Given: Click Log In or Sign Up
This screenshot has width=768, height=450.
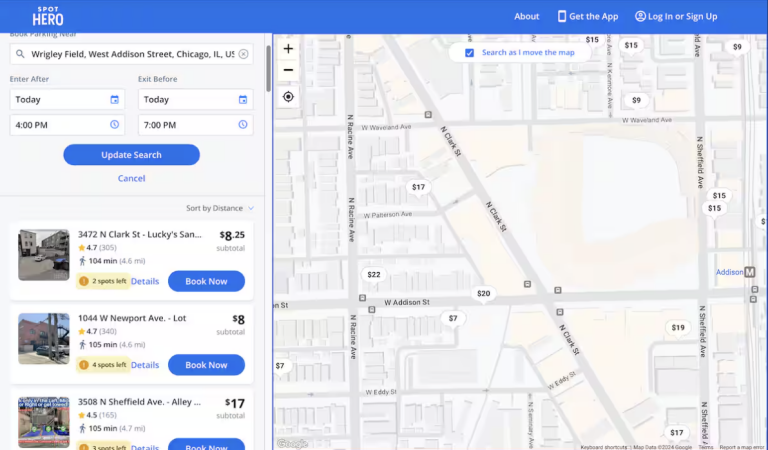Looking at the screenshot, I should point(676,16).
